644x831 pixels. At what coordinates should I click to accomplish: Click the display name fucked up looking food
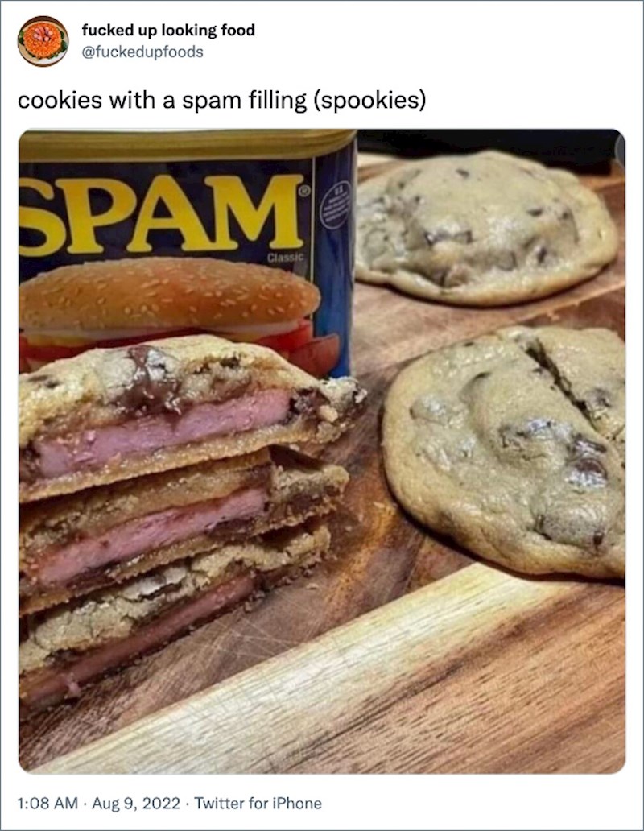tap(168, 30)
